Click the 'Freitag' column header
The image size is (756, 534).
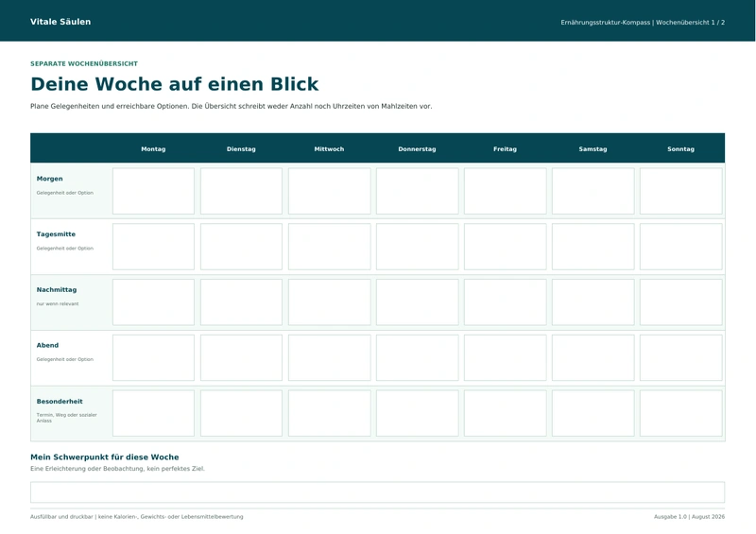pyautogui.click(x=505, y=149)
